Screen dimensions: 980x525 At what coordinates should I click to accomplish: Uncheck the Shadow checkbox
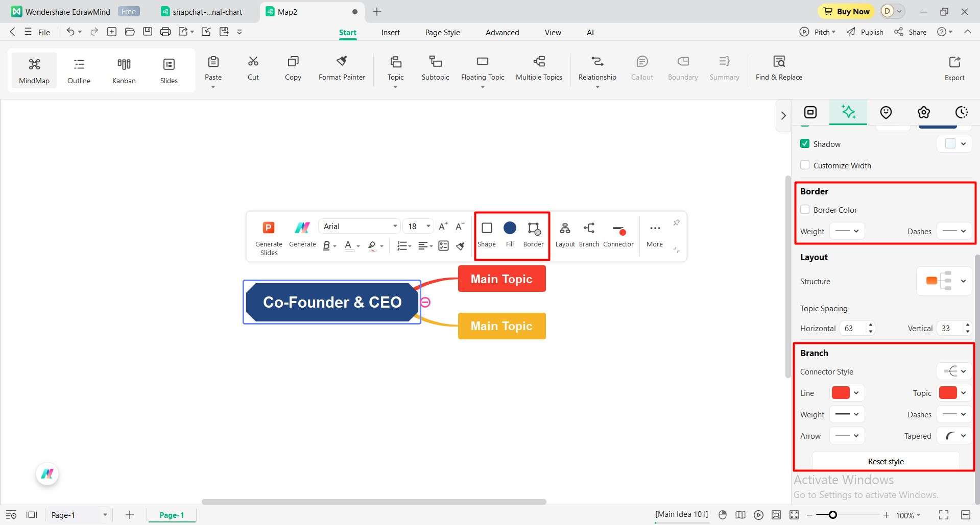[805, 144]
